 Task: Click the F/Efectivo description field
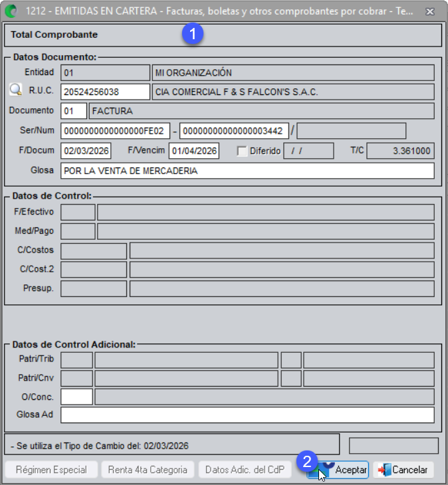(x=266, y=212)
